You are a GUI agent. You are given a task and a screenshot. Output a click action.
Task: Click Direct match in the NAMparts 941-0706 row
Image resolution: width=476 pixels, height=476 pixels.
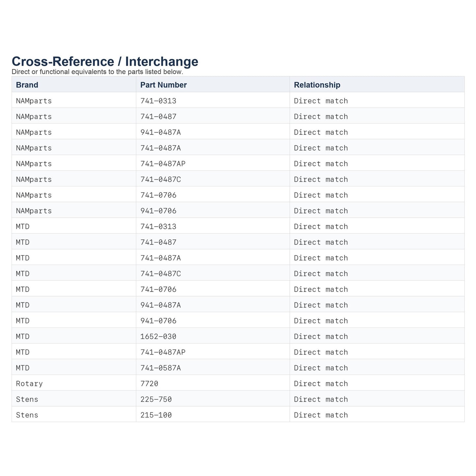coord(321,211)
